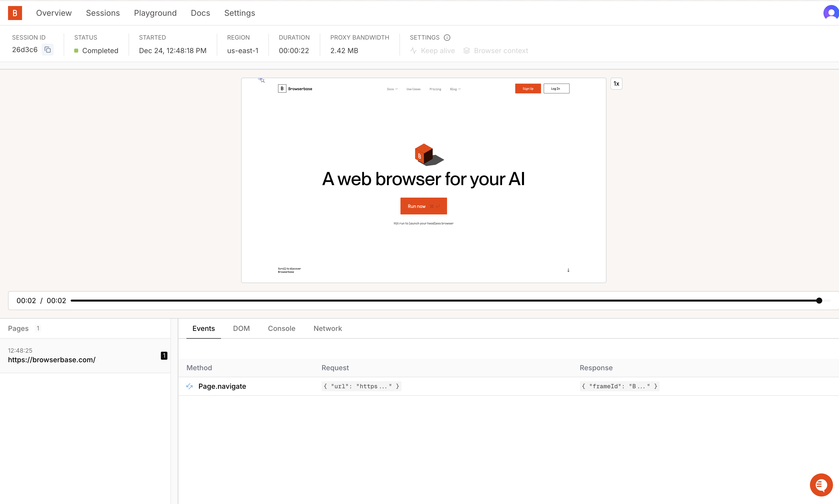This screenshot has height=504, width=839.
Task: Expand the frameId response JSON value
Action: [x=619, y=386]
